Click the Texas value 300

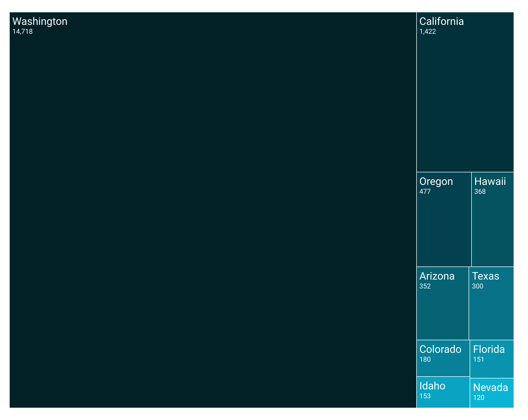pos(477,286)
